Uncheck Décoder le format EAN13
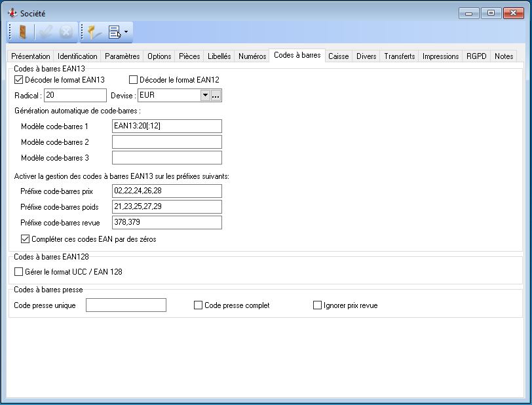 click(18, 80)
